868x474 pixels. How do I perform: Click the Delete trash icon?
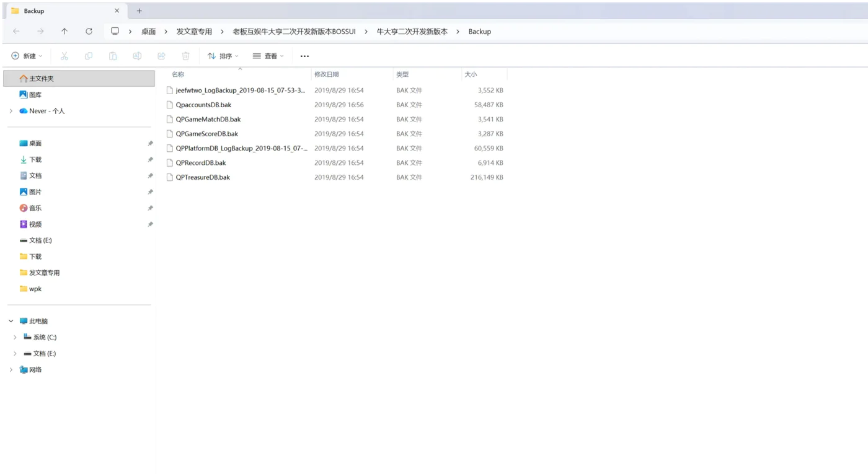click(x=185, y=56)
